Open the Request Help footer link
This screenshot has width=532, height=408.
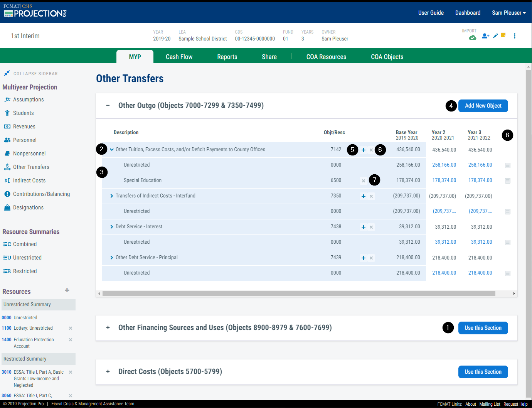point(515,404)
